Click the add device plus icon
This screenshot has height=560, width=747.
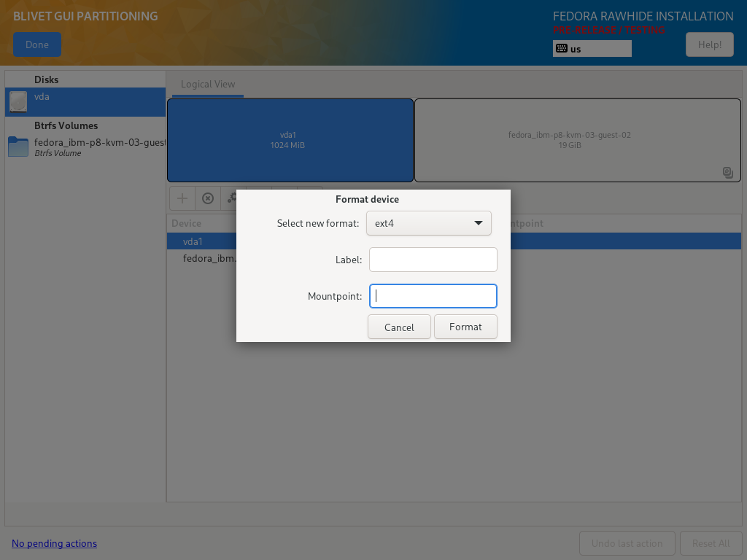pyautogui.click(x=182, y=198)
